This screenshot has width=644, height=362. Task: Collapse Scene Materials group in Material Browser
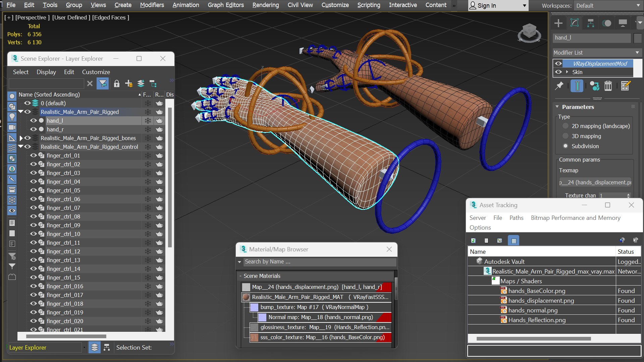coord(240,276)
